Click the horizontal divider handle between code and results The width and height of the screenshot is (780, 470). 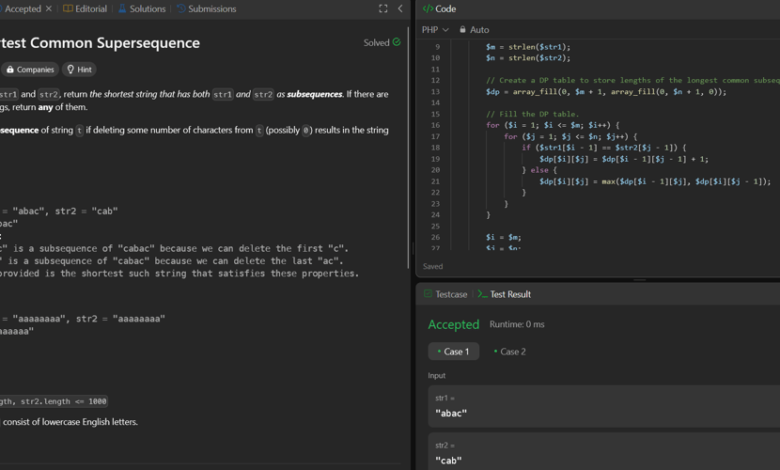click(640, 280)
